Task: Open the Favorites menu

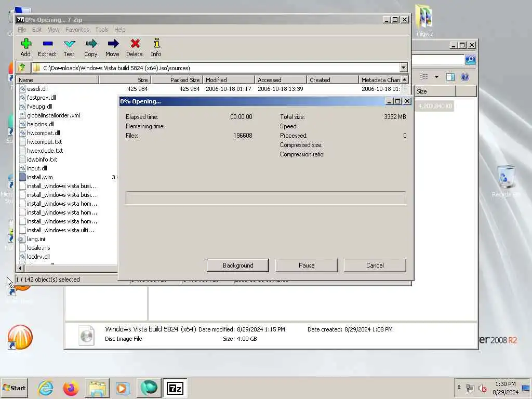Action: (77, 30)
